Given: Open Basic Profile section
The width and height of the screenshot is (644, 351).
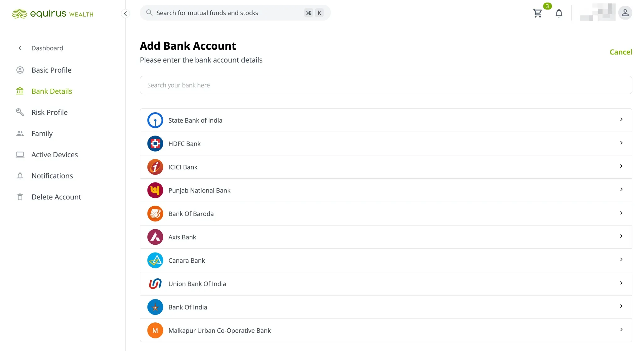Looking at the screenshot, I should tap(51, 70).
